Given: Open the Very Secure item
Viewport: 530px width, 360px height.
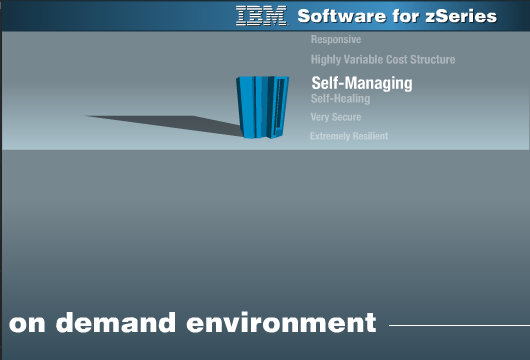Looking at the screenshot, I should (336, 117).
